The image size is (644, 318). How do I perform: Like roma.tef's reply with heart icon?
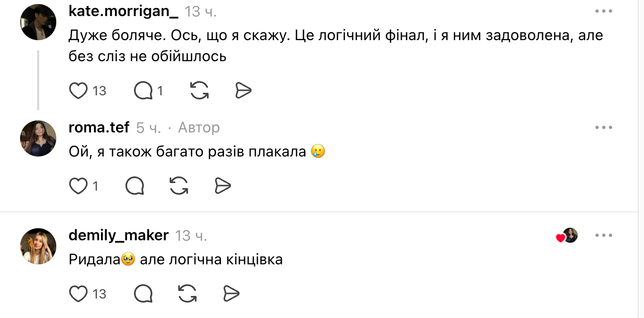click(78, 186)
